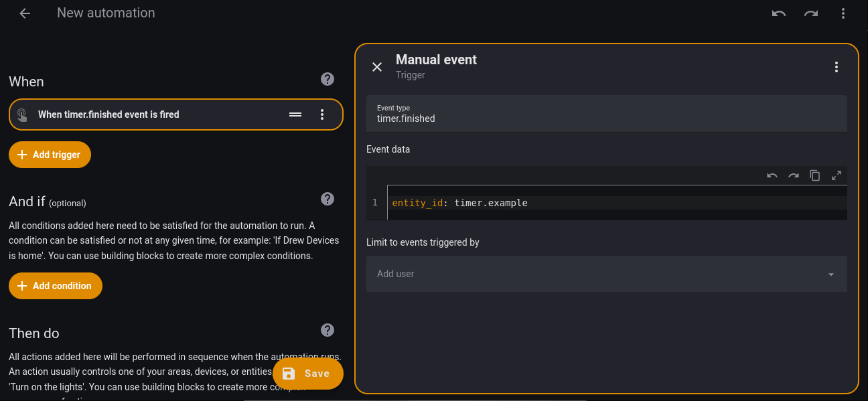This screenshot has width=868, height=401.
Task: Open the timer.finished trigger options menu
Action: (x=322, y=114)
